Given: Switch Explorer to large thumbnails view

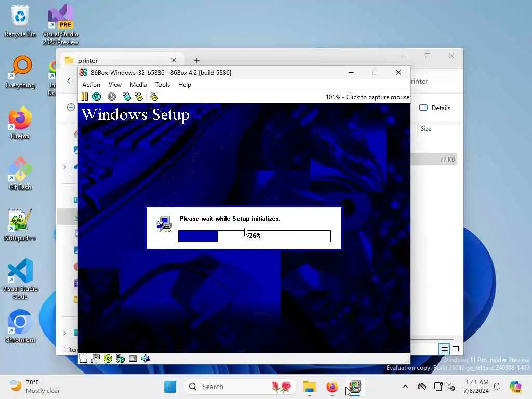Looking at the screenshot, I should click(456, 349).
